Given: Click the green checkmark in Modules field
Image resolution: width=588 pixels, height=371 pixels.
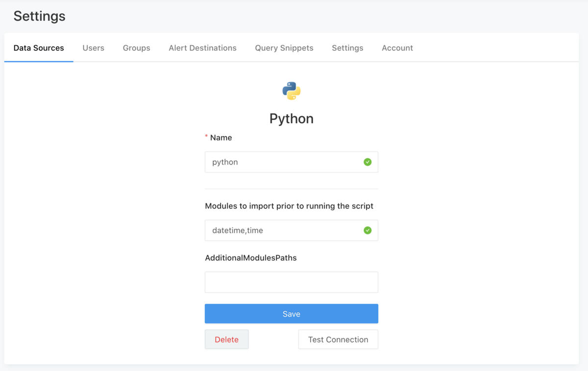Looking at the screenshot, I should tap(367, 231).
